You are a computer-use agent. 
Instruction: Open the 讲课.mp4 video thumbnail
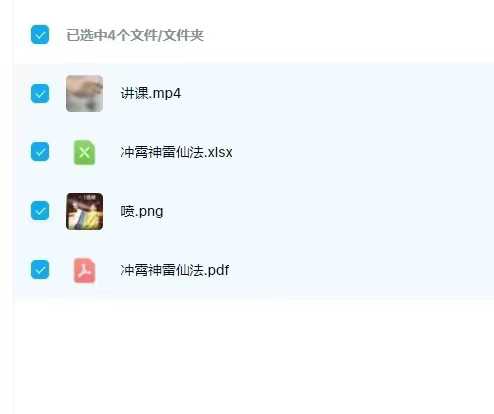[x=84, y=93]
